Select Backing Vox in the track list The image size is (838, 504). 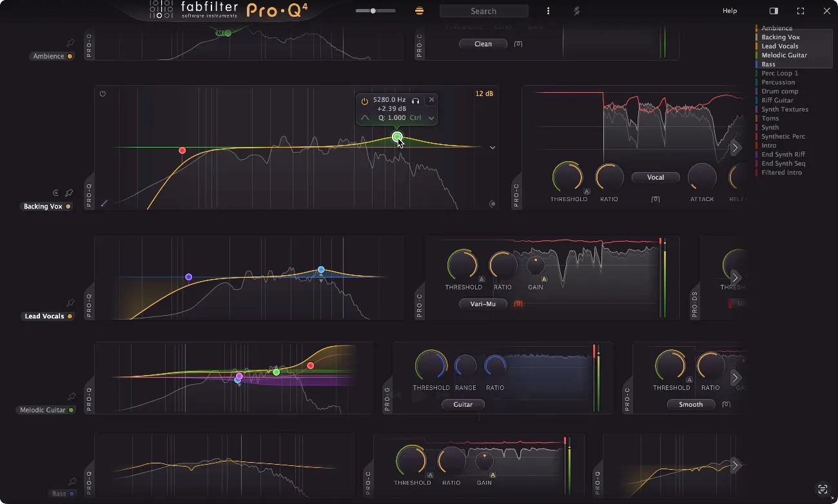coord(780,37)
